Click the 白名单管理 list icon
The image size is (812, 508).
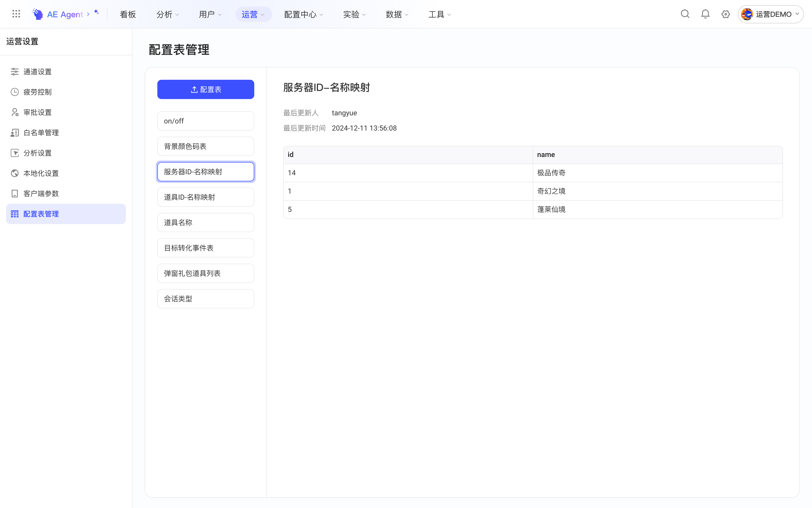[x=15, y=133]
